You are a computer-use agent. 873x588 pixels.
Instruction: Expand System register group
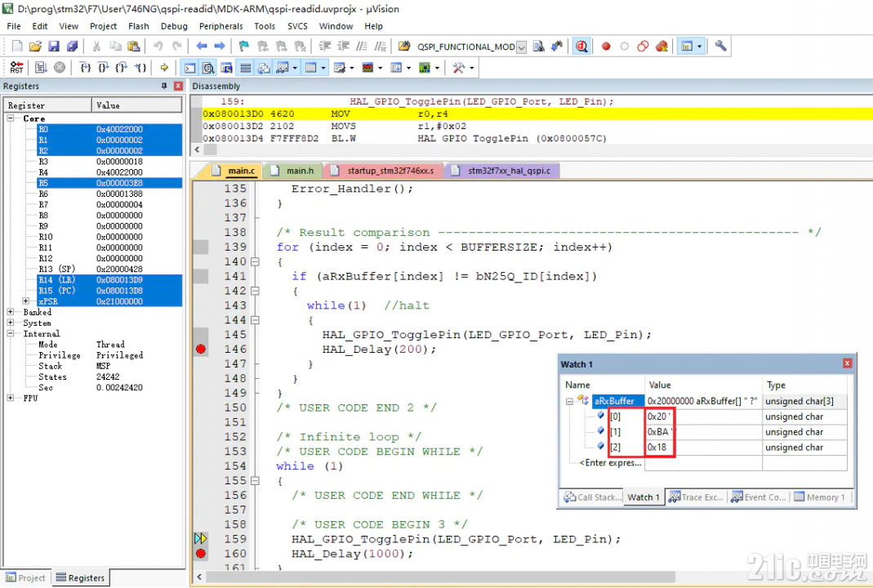click(x=11, y=323)
